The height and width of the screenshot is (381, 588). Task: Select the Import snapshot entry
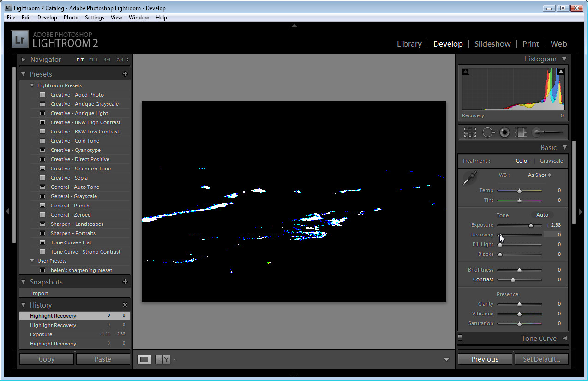(x=74, y=293)
